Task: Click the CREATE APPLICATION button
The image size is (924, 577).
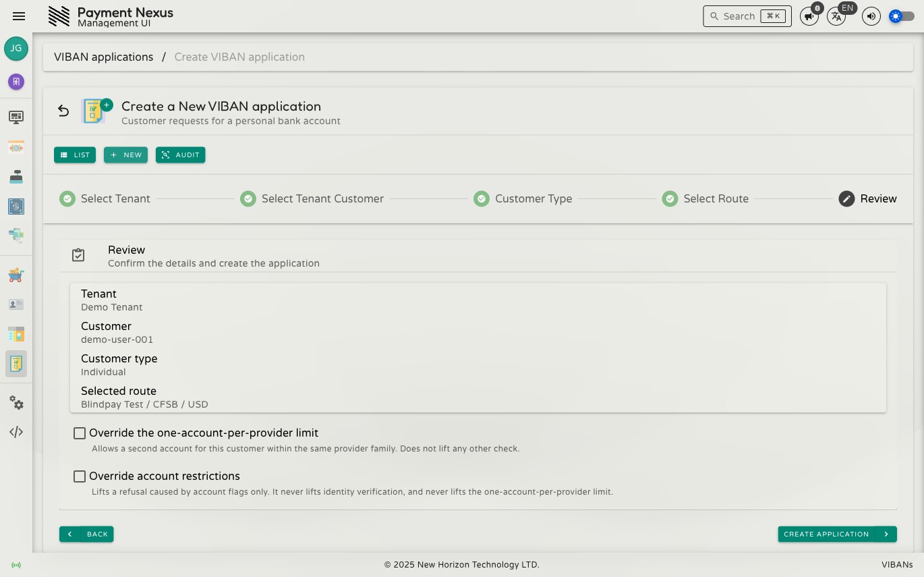Action: (x=837, y=534)
